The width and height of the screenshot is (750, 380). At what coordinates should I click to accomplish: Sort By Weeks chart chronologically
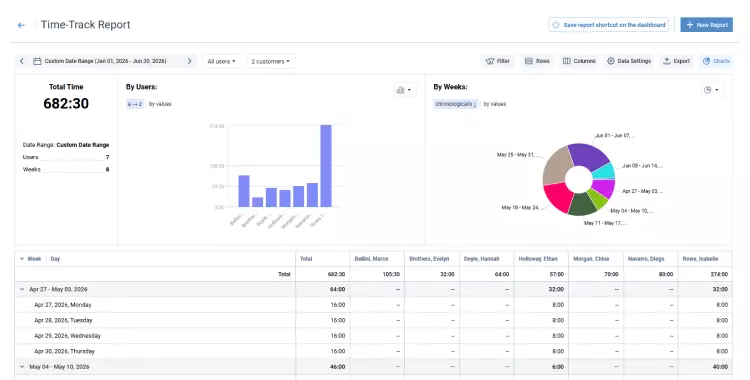pos(456,104)
